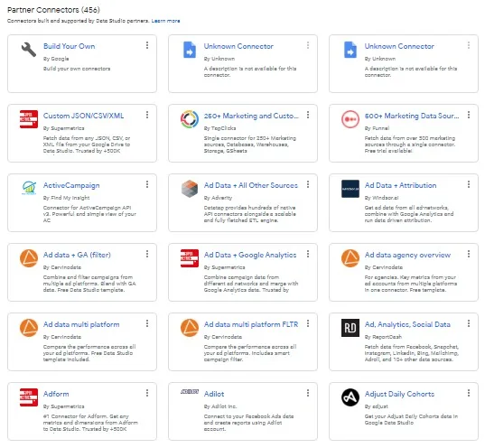Screen dimensions: 485x448
Task: Open more options for Ad Data + Attribution
Action: tap(469, 184)
